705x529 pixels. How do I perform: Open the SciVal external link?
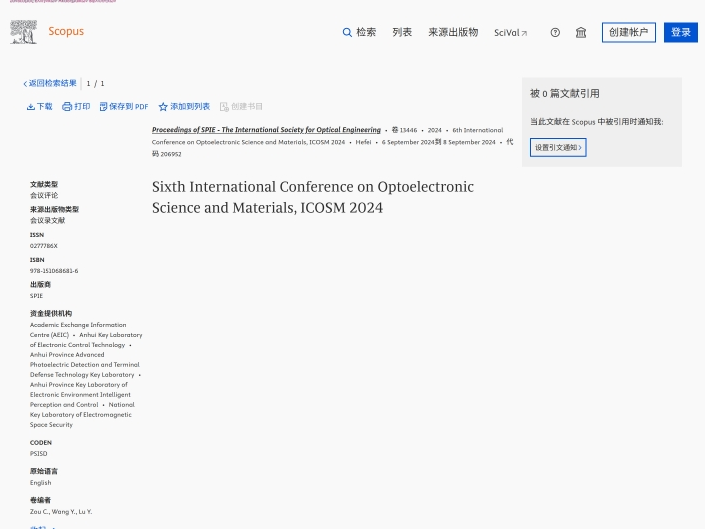pos(510,33)
